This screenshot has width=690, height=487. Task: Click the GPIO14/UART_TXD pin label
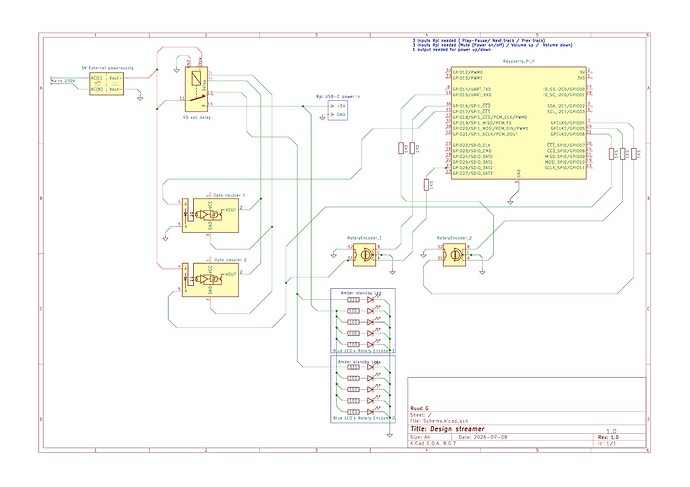(x=472, y=89)
